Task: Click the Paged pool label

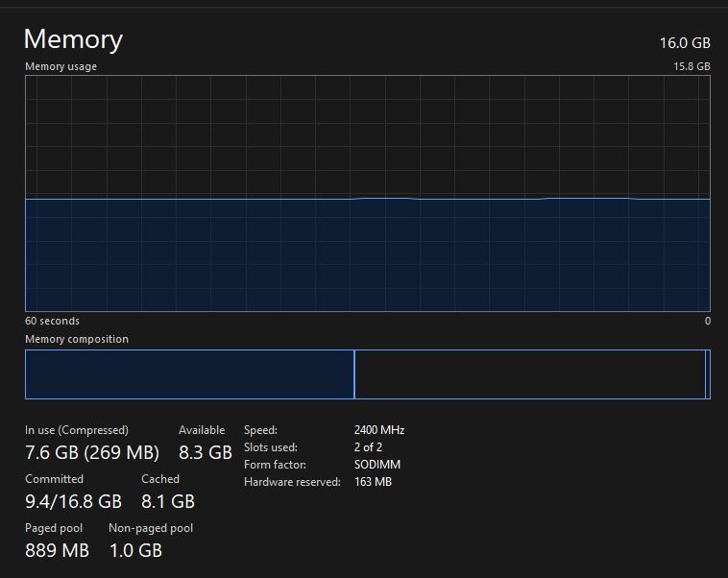Action: point(54,528)
